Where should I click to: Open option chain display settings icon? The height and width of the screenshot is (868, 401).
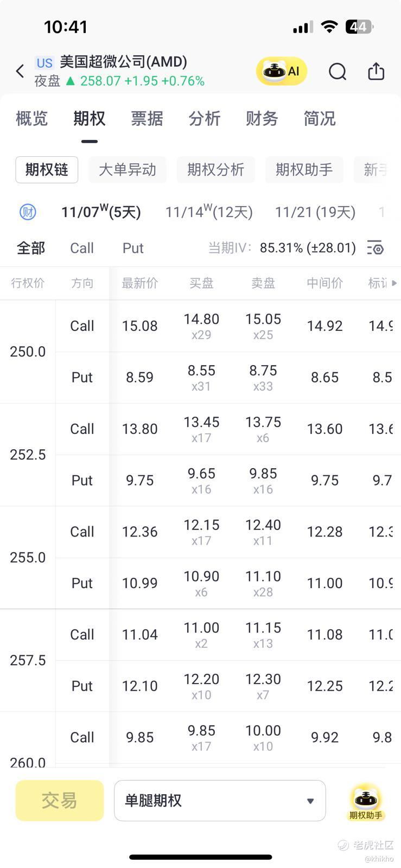[375, 248]
